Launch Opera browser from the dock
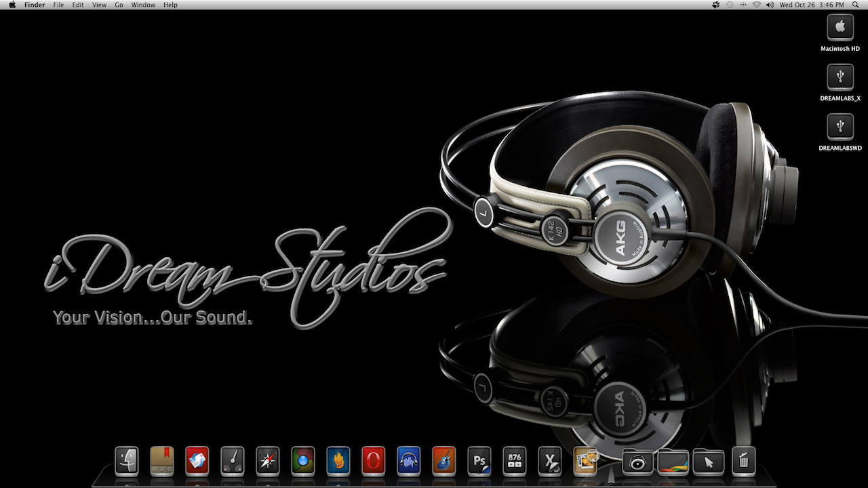Viewport: 868px width, 488px height. (x=374, y=461)
